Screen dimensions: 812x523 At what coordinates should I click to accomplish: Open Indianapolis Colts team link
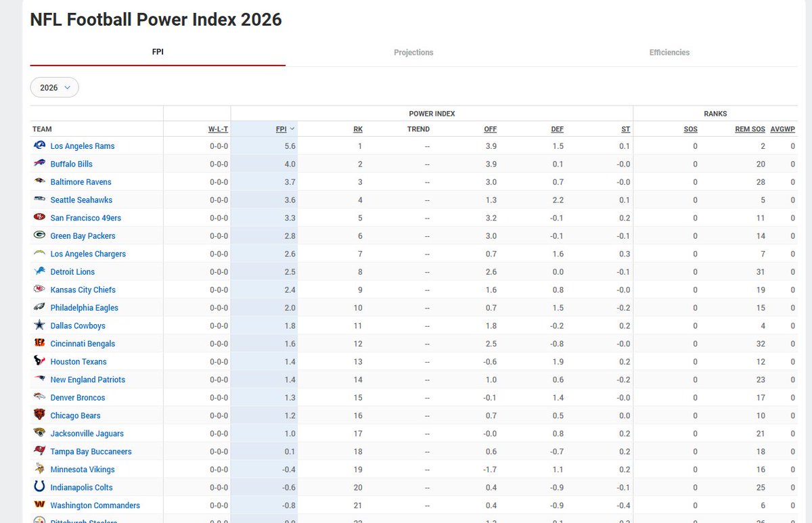[x=81, y=487]
